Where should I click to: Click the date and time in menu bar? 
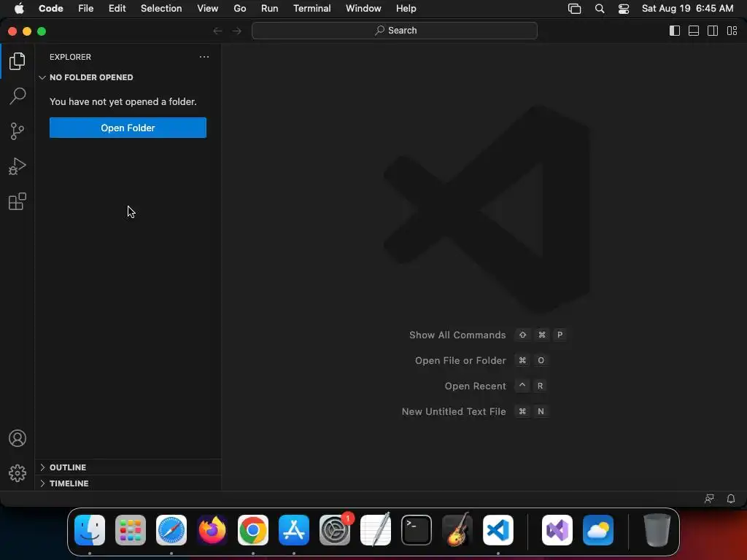click(x=687, y=9)
